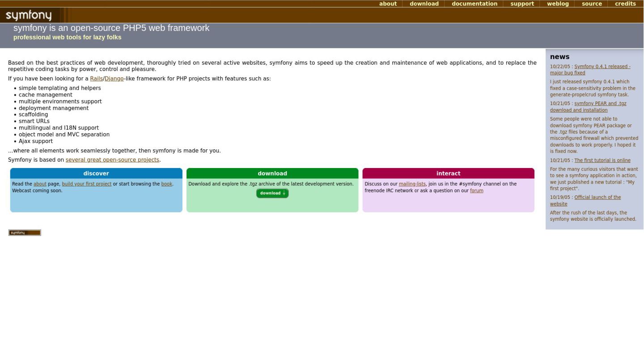
Task: Open the mailing-lists link
Action: pos(412,184)
